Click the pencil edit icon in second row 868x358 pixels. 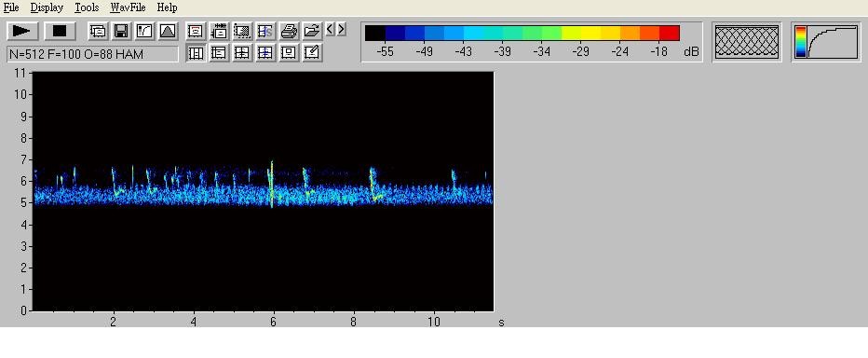point(312,52)
